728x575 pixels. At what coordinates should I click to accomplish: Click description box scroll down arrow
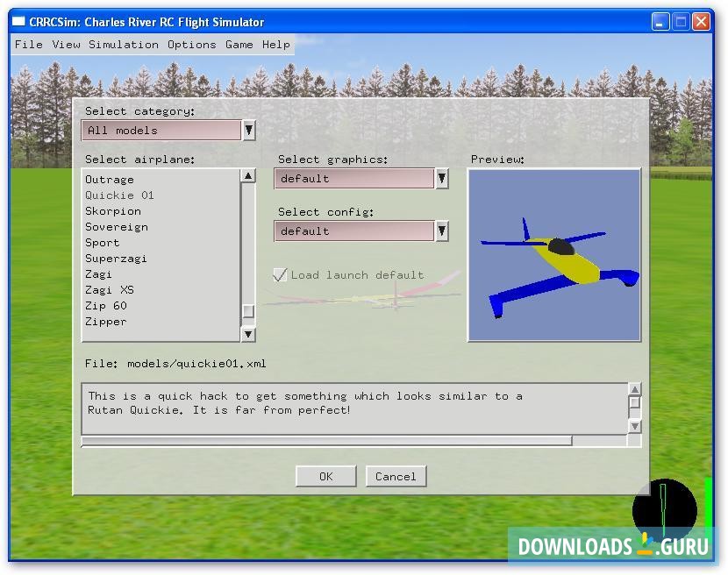click(635, 426)
